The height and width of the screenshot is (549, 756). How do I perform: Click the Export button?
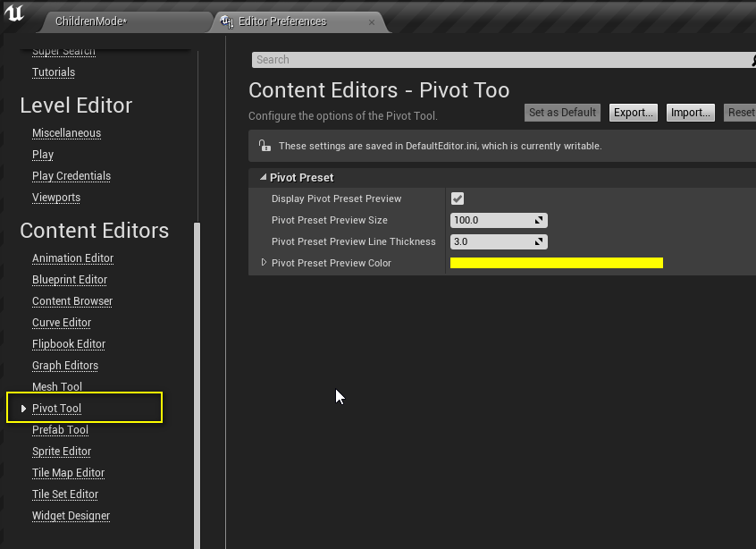633,112
